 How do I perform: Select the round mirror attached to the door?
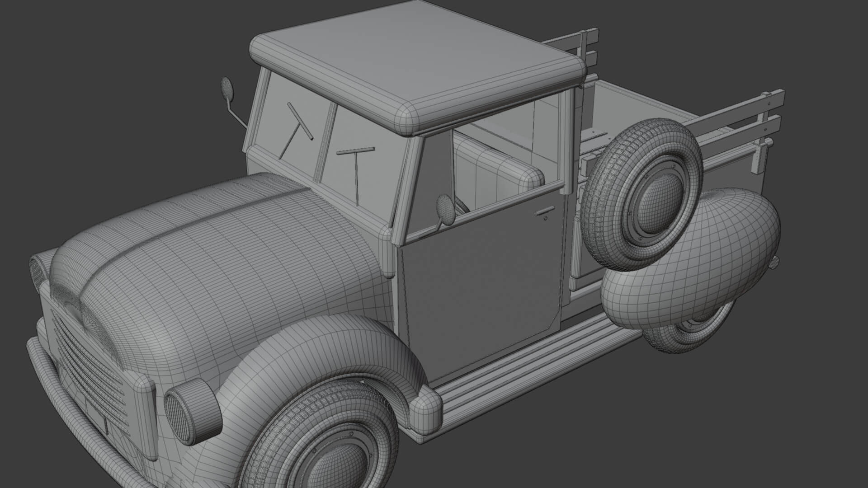[445, 209]
